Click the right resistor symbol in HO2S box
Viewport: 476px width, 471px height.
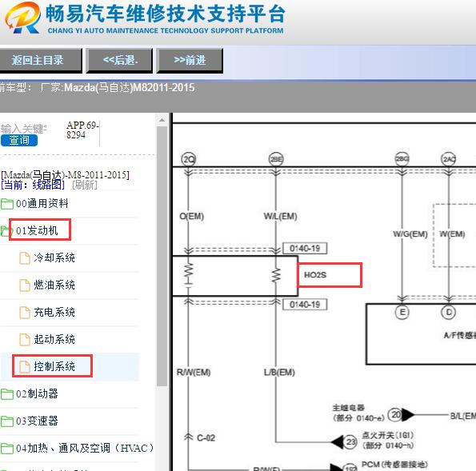click(x=276, y=275)
